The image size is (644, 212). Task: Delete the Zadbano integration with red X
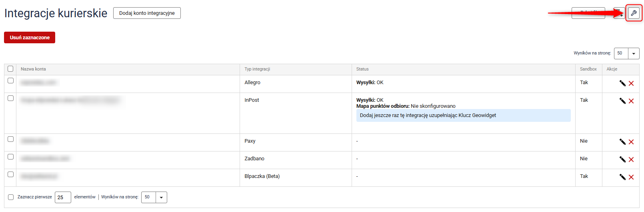click(x=631, y=160)
